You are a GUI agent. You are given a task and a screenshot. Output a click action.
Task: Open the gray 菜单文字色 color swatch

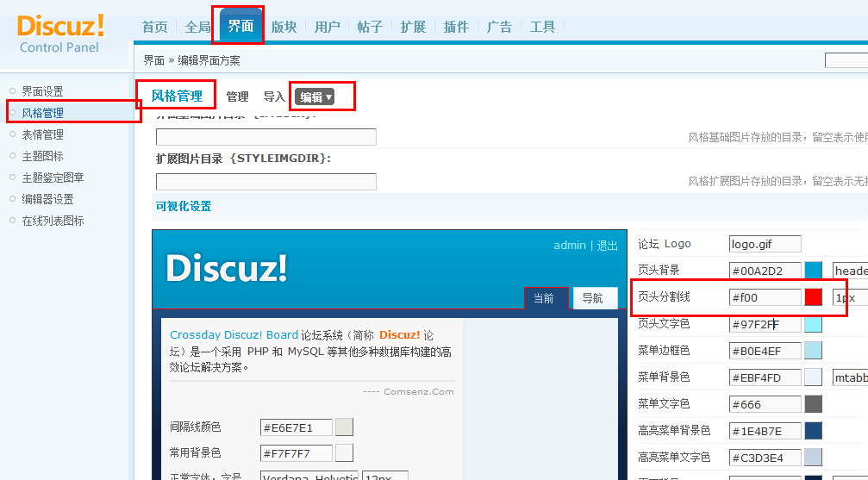pyautogui.click(x=813, y=404)
